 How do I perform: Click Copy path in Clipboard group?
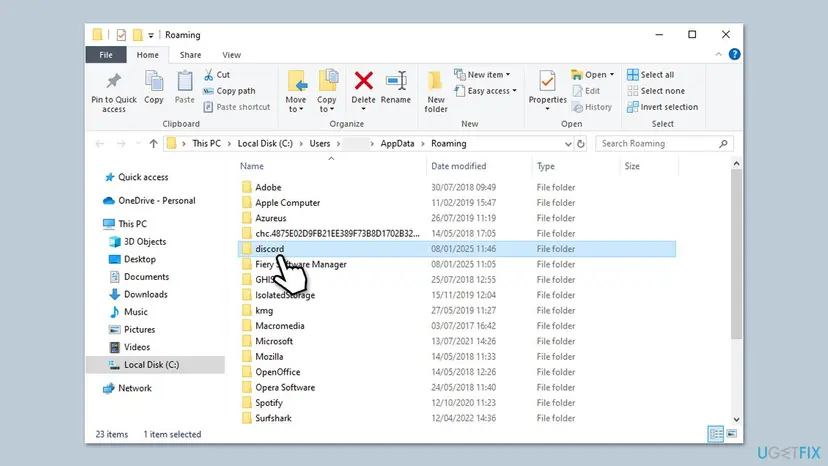click(229, 91)
